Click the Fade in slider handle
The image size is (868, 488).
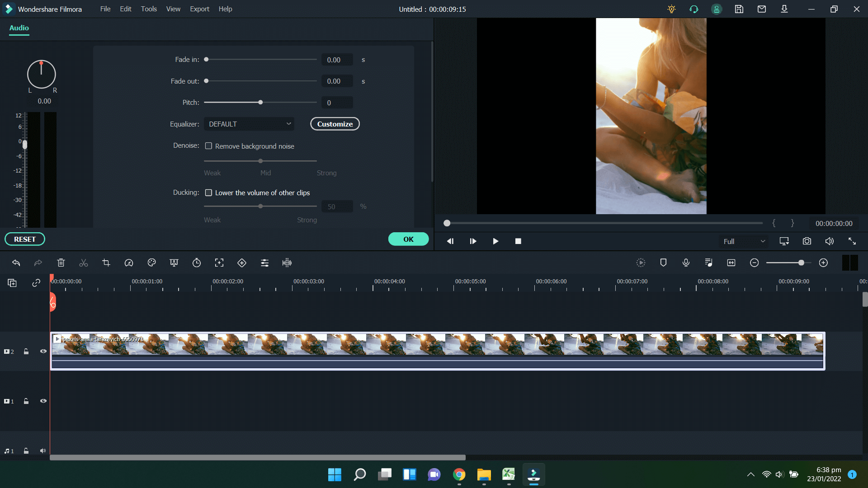(206, 59)
